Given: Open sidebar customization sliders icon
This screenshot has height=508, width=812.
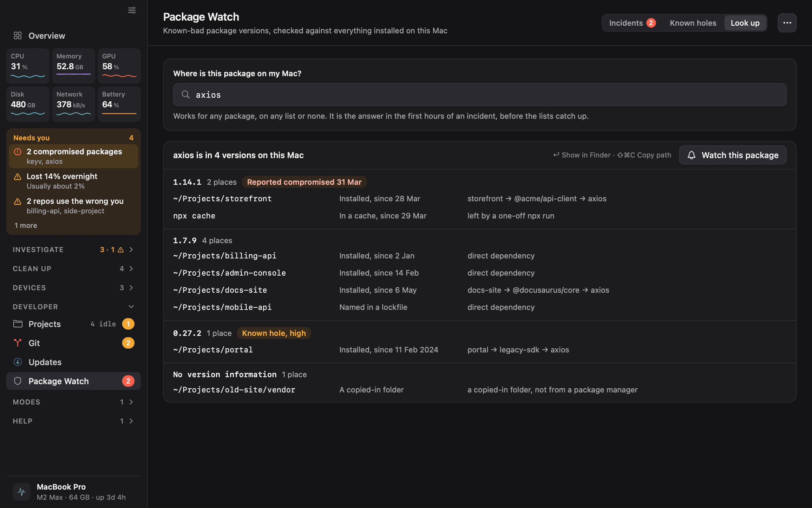Looking at the screenshot, I should (x=132, y=10).
